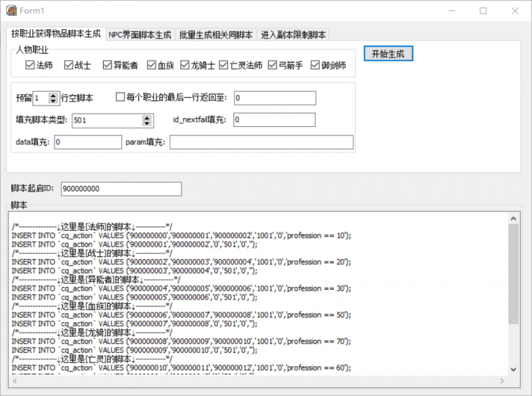Toggle the 战士 checkbox off
This screenshot has width=532, height=396.
pos(68,64)
